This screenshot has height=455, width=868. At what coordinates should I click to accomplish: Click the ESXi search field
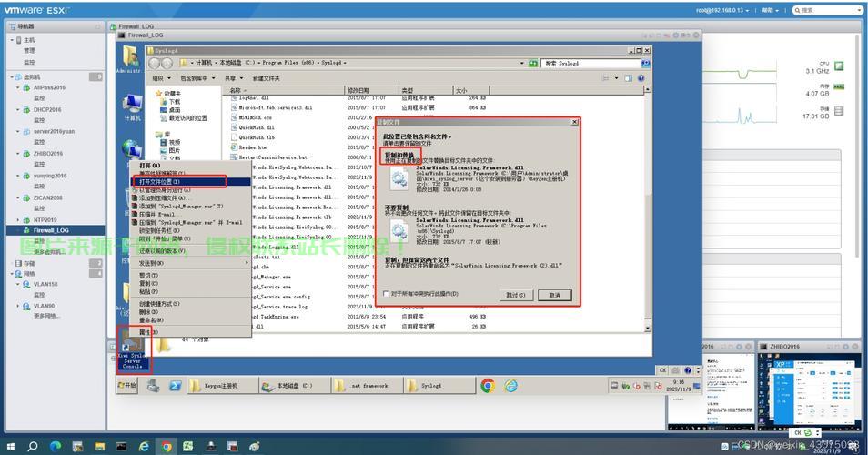click(x=827, y=11)
